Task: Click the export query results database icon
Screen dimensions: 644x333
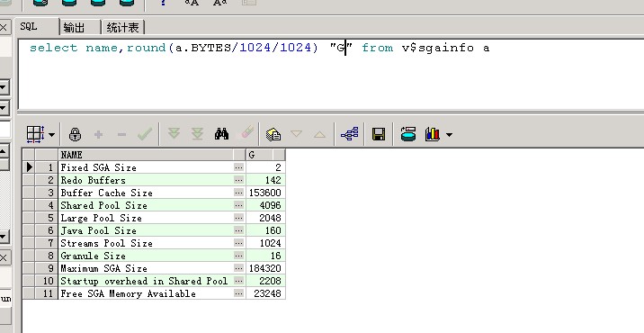Action: pos(408,134)
